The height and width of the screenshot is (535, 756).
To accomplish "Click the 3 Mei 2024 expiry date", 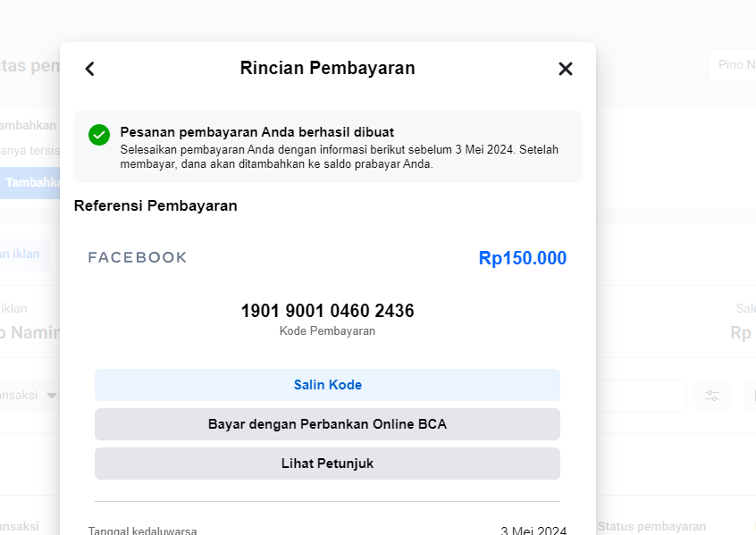I will pos(533,531).
